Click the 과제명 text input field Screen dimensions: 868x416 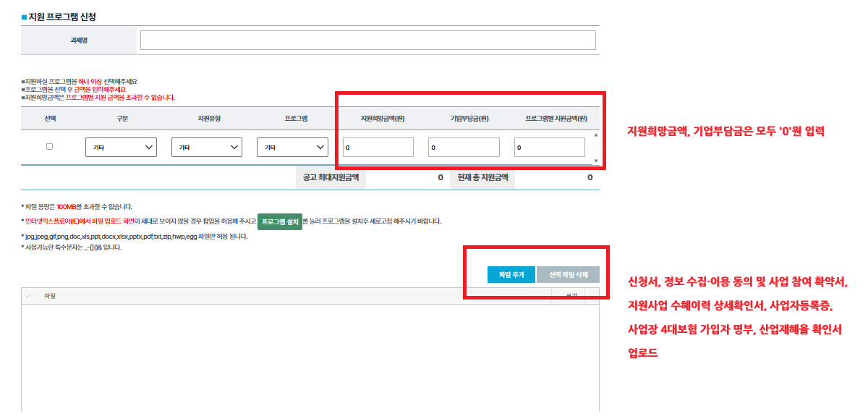coord(367,41)
